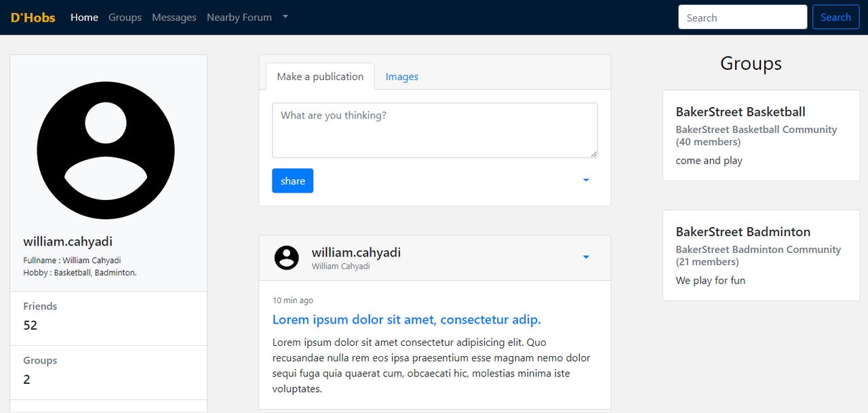This screenshot has height=413, width=868.
Task: Go to Home in the navbar
Action: coord(84,17)
